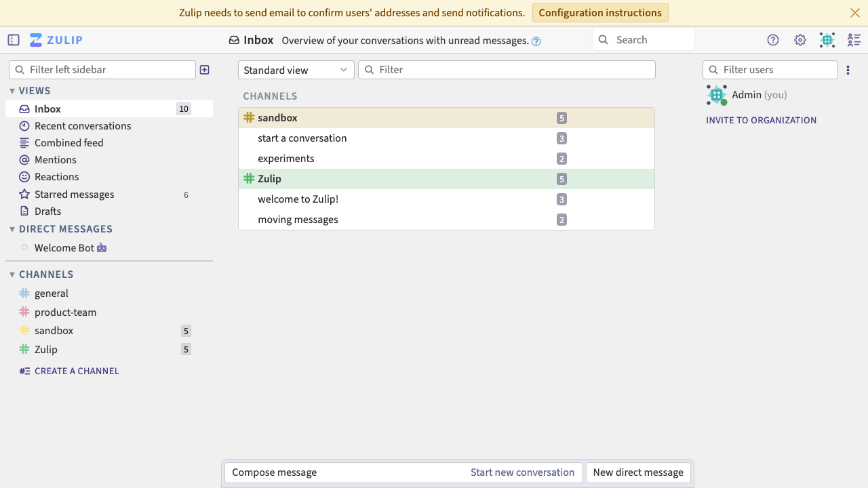Focus the inbox Filter input field
This screenshot has height=488, width=868.
pyautogui.click(x=507, y=70)
